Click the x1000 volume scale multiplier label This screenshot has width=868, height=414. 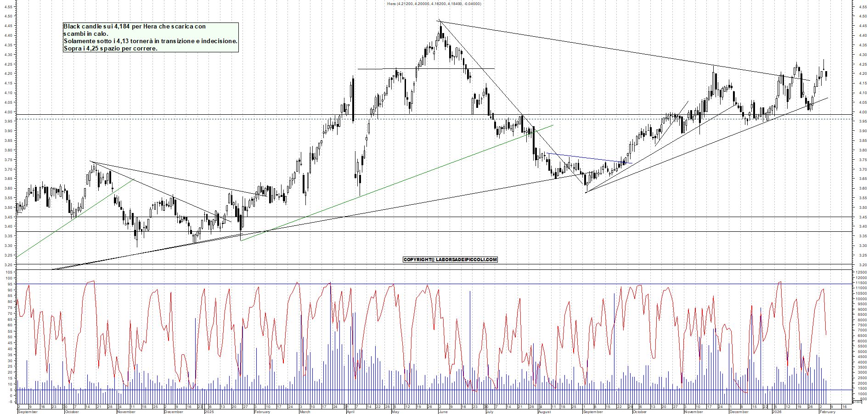(x=857, y=402)
